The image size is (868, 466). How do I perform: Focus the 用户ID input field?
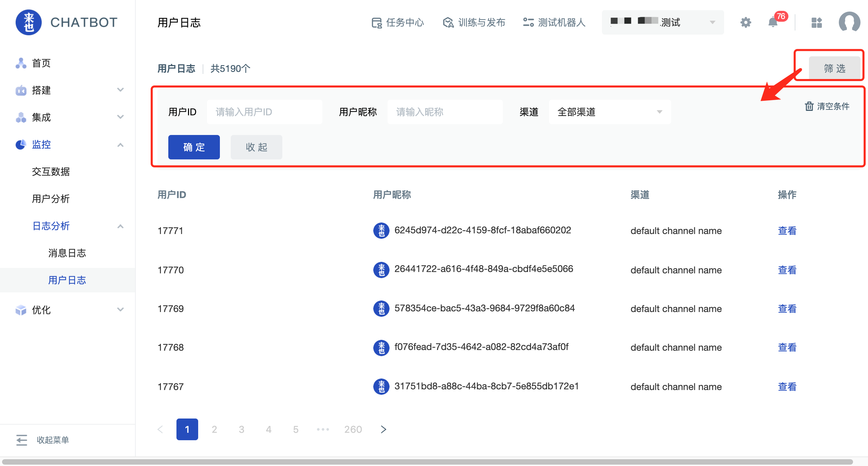[x=265, y=112]
